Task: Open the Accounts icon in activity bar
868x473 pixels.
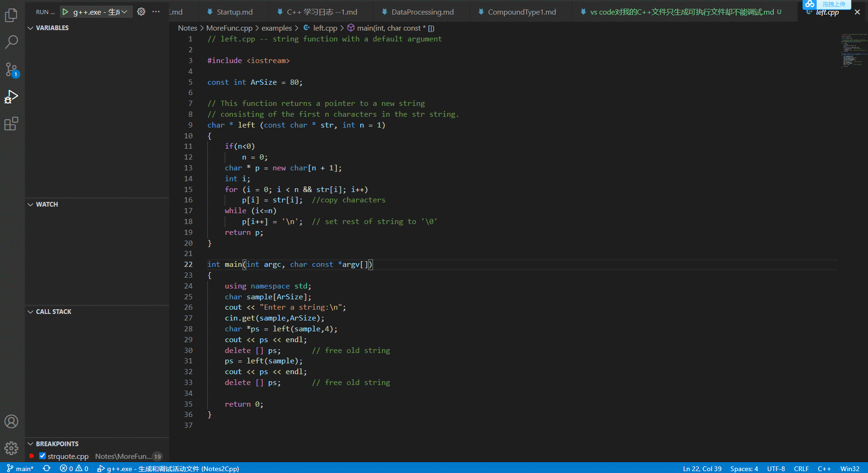Action: (11, 421)
